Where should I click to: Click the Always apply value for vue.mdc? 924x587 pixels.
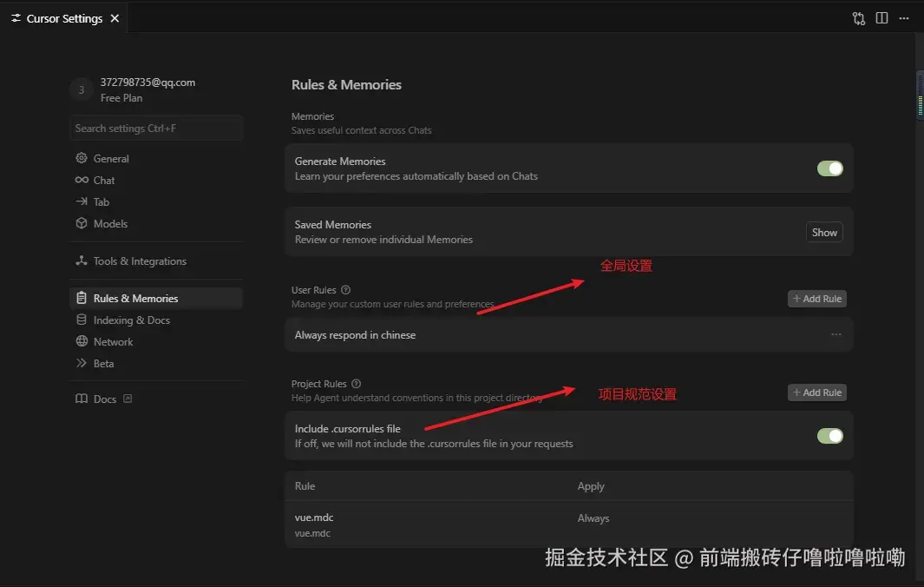(x=593, y=518)
